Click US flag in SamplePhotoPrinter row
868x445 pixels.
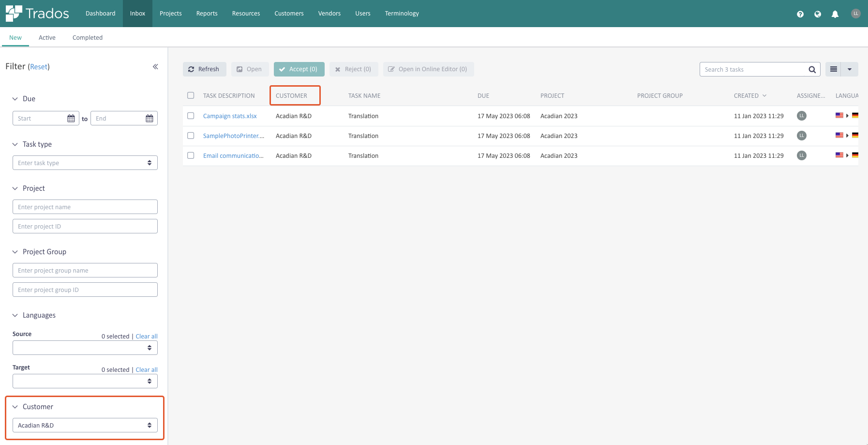pos(839,135)
